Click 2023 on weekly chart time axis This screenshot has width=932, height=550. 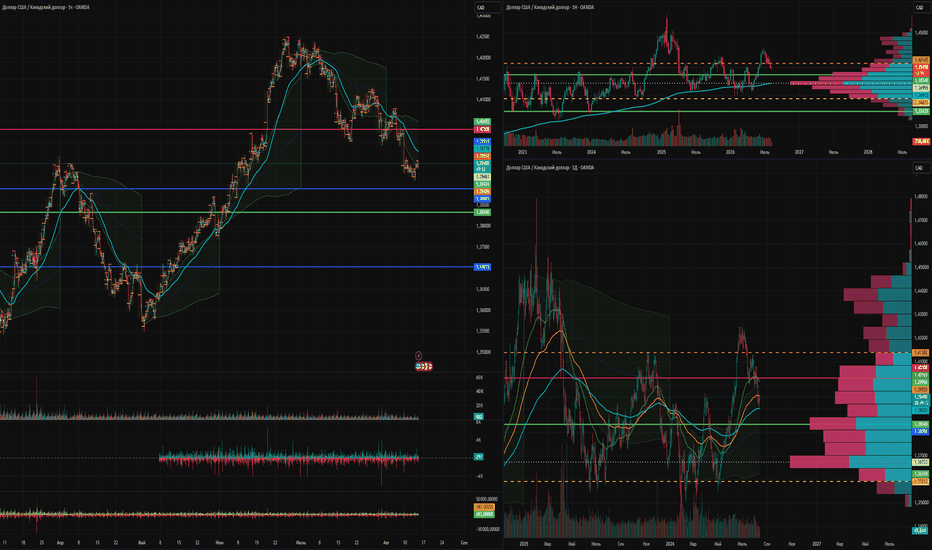click(522, 152)
